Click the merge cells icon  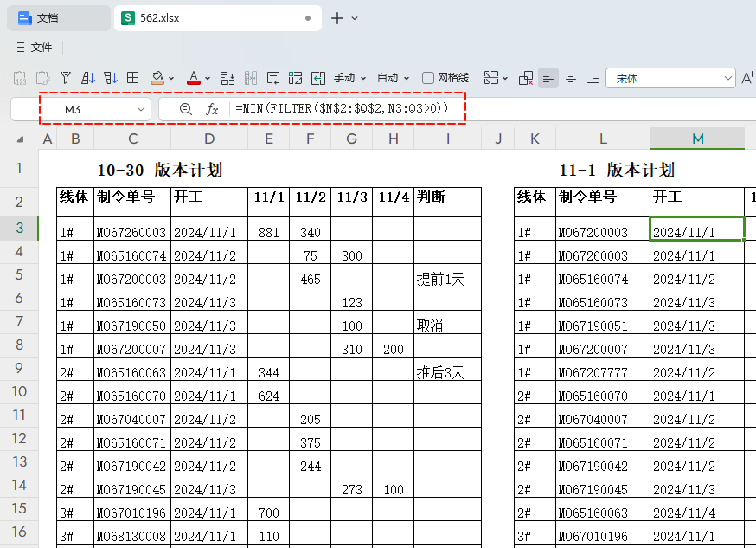[x=295, y=78]
